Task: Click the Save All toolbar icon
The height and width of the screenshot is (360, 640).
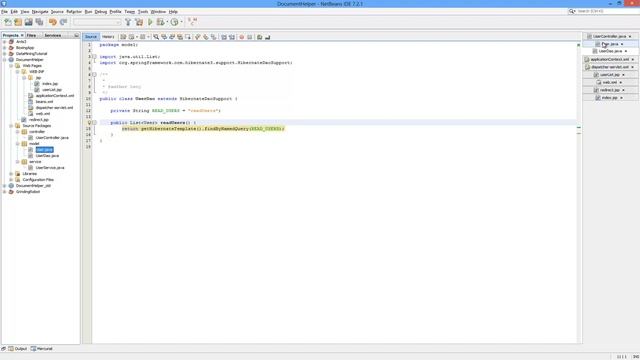Action: tap(39, 22)
